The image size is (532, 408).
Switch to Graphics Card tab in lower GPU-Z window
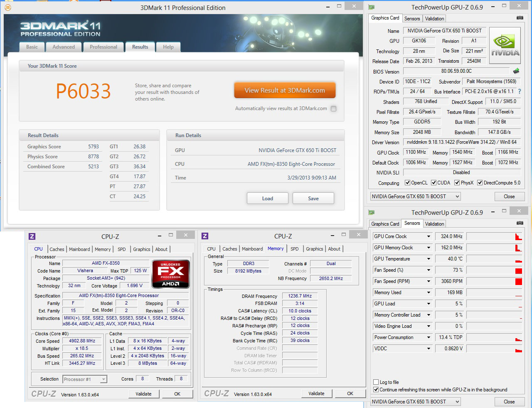385,224
